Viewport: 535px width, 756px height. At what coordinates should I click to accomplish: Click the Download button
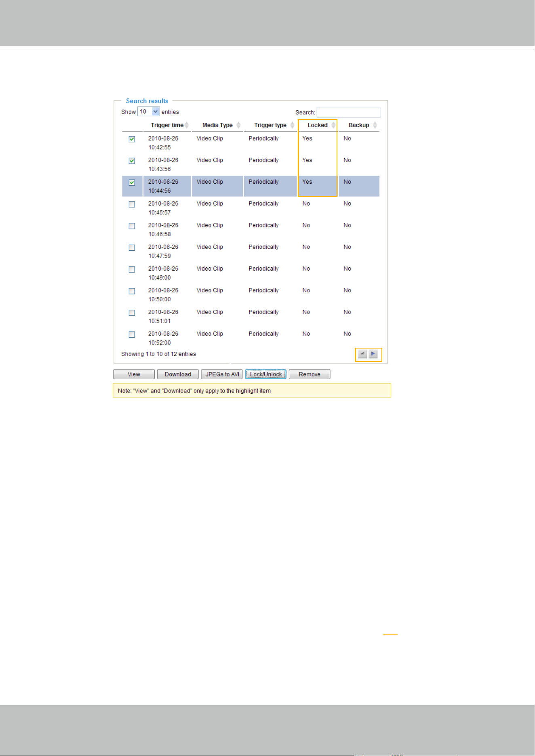click(178, 374)
